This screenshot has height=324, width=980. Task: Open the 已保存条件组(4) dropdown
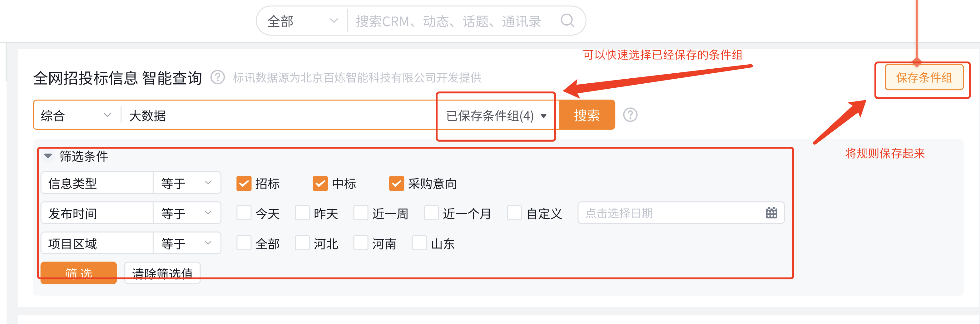[496, 116]
